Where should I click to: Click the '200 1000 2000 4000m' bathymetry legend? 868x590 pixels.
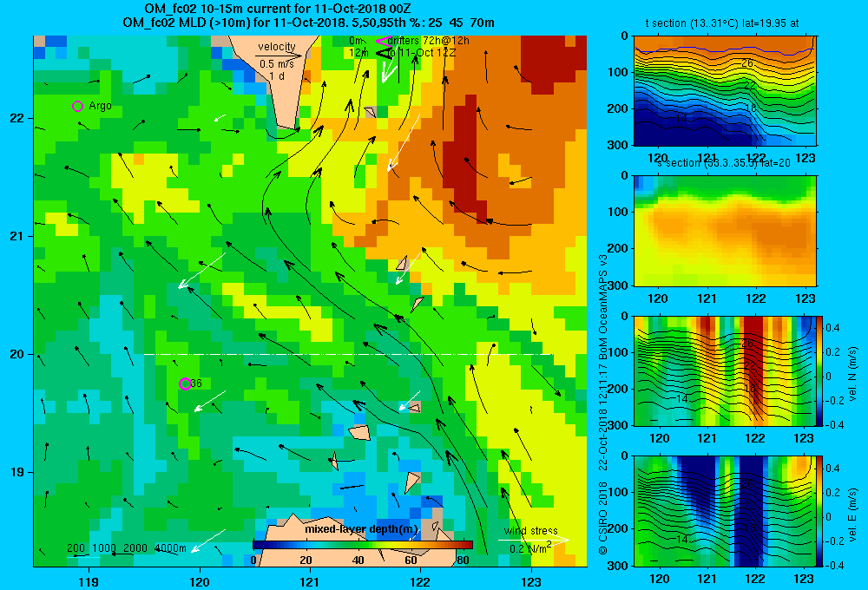tap(127, 548)
